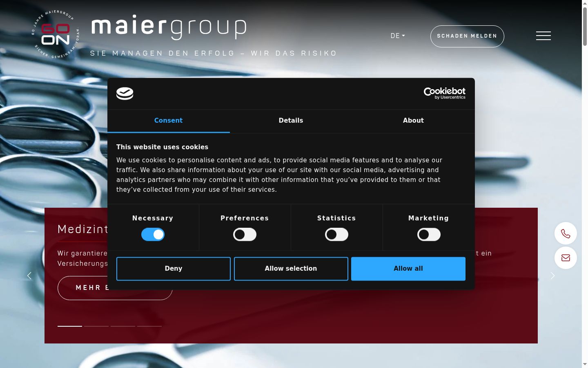The height and width of the screenshot is (368, 588).
Task: Click the Allow all button
Action: (408, 269)
